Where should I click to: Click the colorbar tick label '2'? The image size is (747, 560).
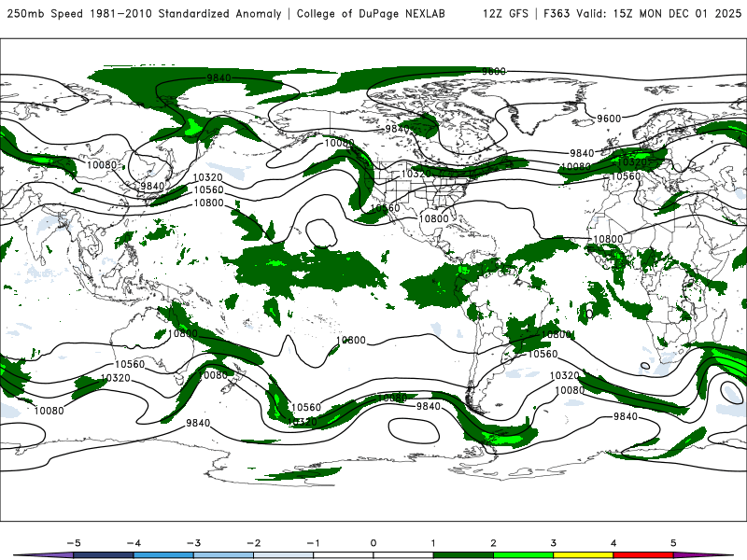(x=493, y=543)
